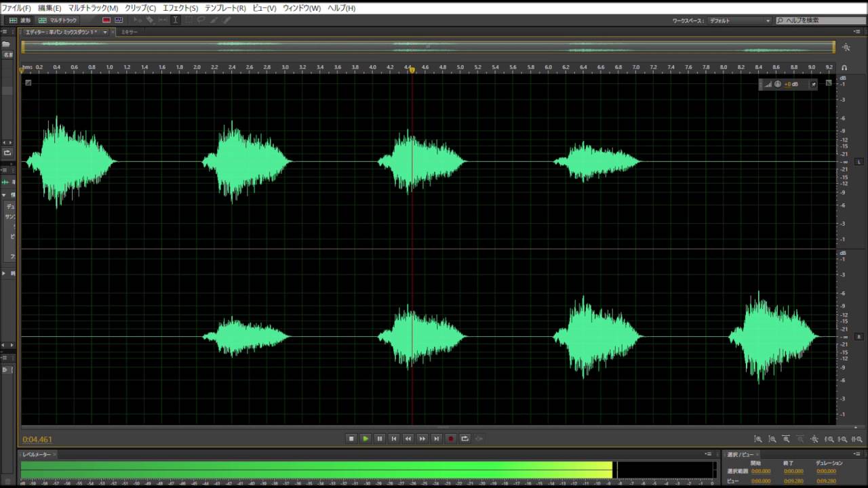
Task: Start recording with the red Record button
Action: [x=451, y=439]
